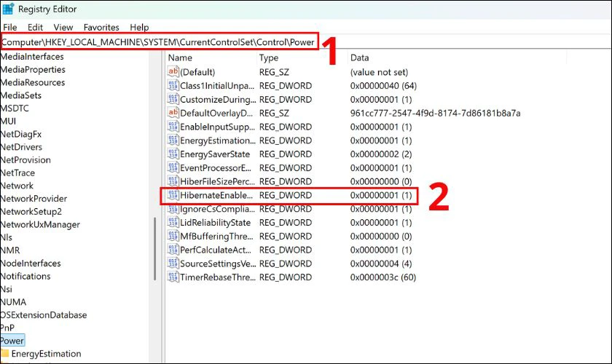612x364 pixels.
Task: Open the Favorites menu
Action: [x=101, y=28]
